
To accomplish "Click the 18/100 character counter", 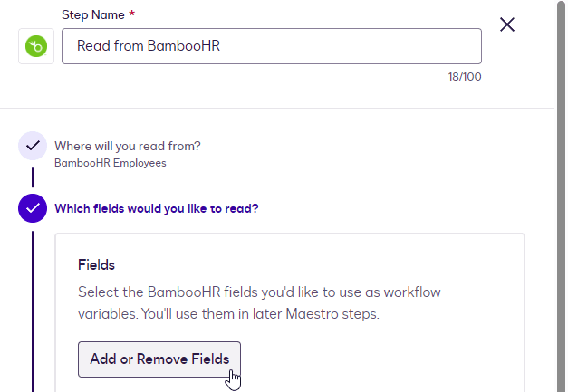I will pos(465,77).
